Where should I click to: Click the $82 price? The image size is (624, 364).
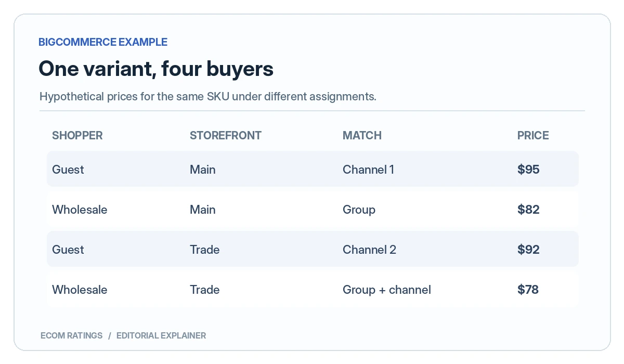click(x=528, y=210)
